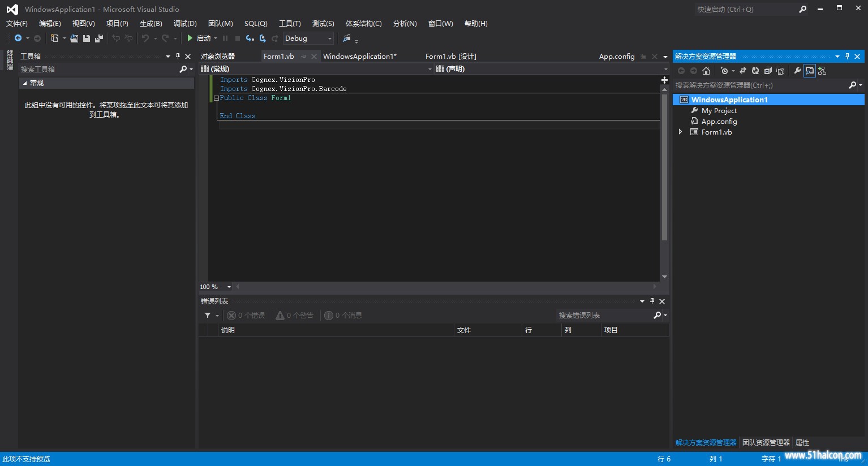Click the 搜索工具箱 search field

coord(99,69)
